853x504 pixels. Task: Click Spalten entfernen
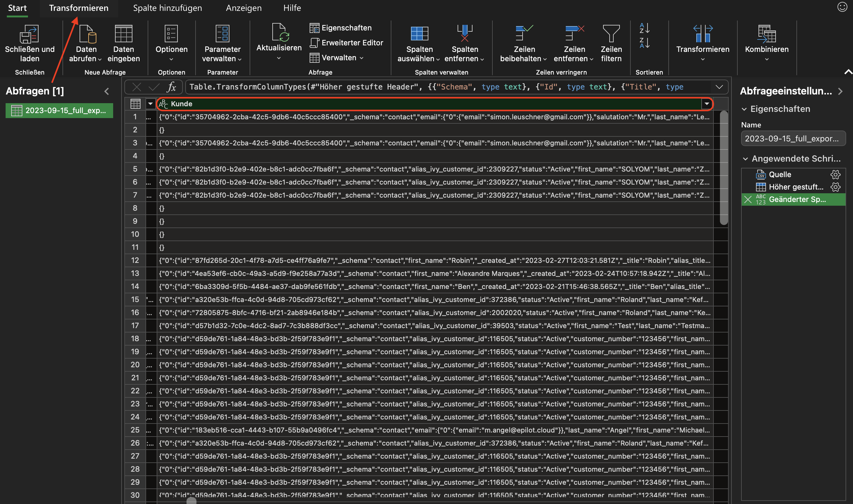coord(464,44)
